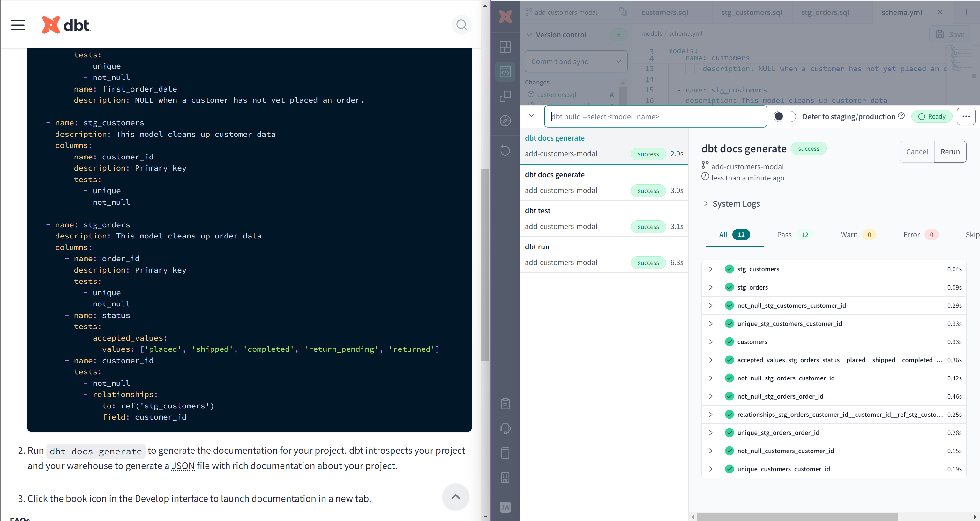Viewport: 980px width, 521px height.
Task: Click the scroll-to-top arrow button
Action: tap(455, 497)
